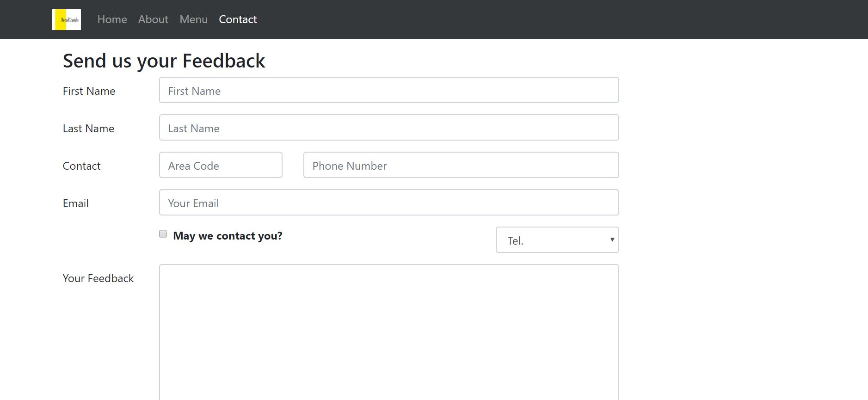Tick the May we contact you checkbox

[x=163, y=234]
